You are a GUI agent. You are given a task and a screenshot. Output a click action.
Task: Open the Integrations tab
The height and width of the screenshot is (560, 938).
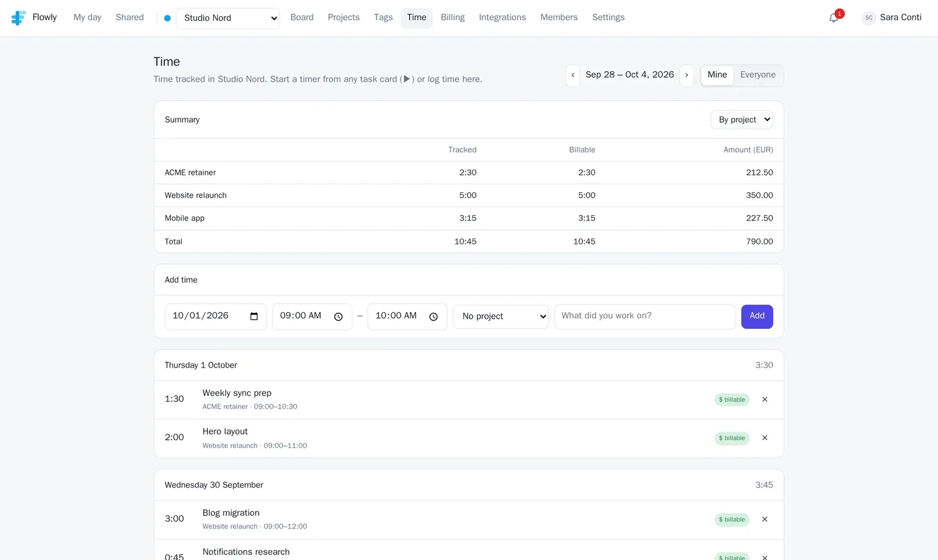pos(503,18)
